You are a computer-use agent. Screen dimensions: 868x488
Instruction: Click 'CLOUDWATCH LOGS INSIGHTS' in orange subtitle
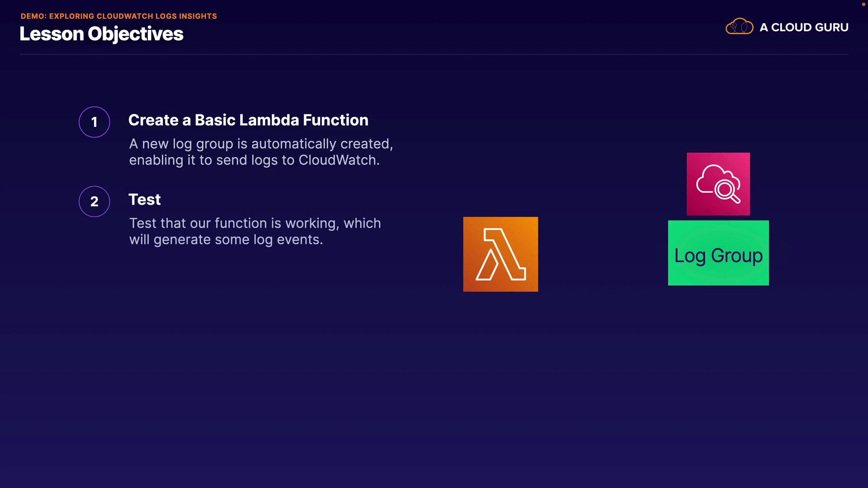pos(156,16)
